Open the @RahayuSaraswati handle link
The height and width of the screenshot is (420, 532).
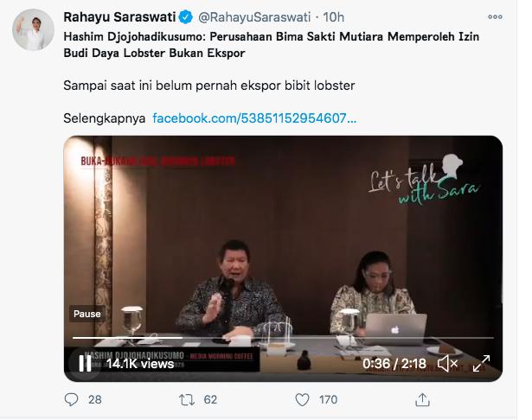click(254, 17)
